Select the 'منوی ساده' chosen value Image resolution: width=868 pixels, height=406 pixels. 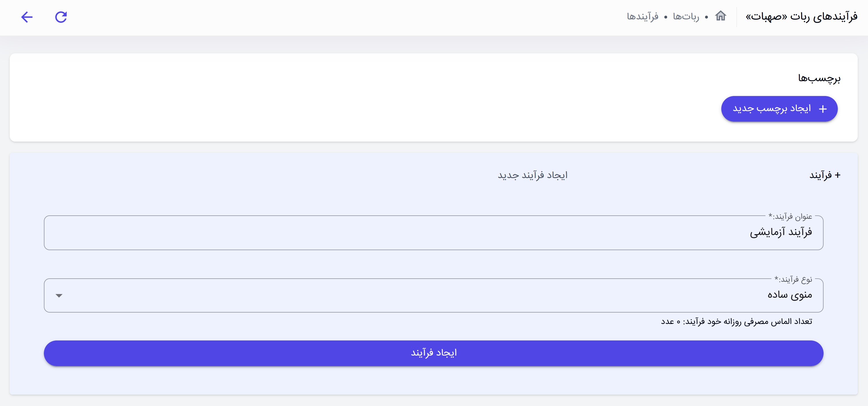click(x=789, y=295)
